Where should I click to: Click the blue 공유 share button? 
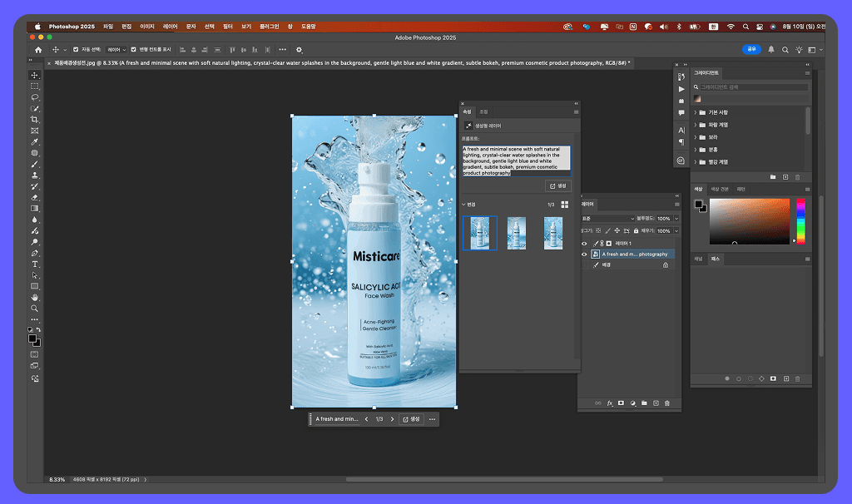pos(751,49)
